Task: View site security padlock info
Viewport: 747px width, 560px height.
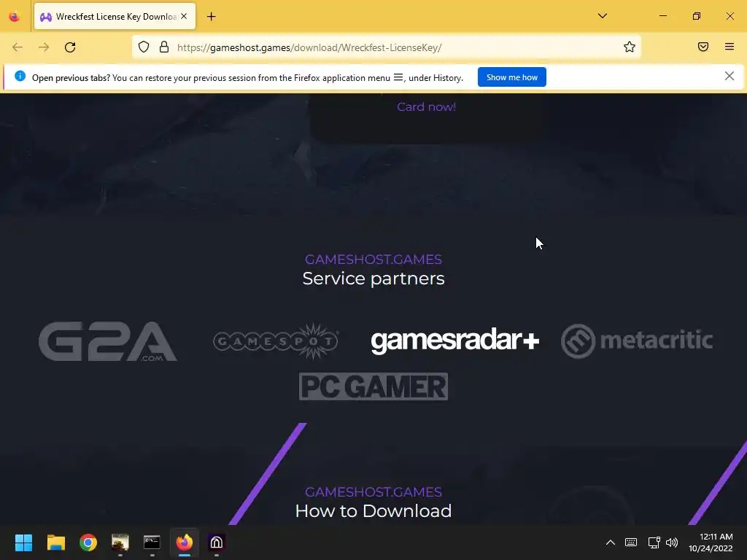Action: (164, 47)
